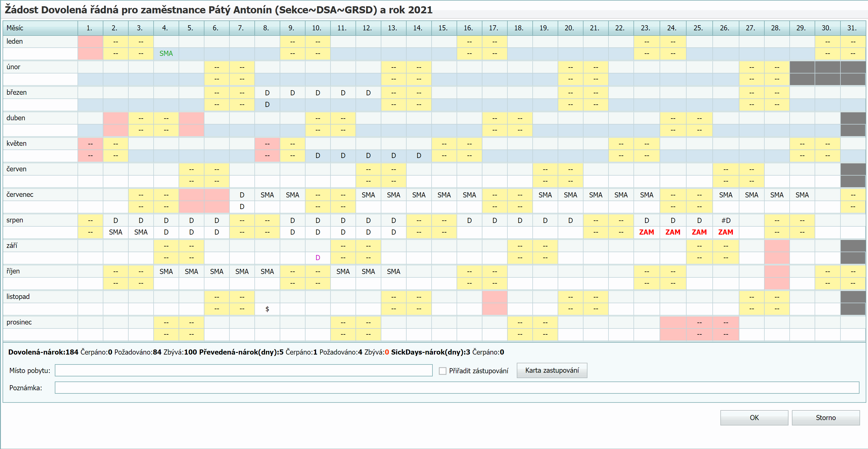This screenshot has height=449, width=868.
Task: Select D cell in březen lower row day 8
Action: coord(267,105)
